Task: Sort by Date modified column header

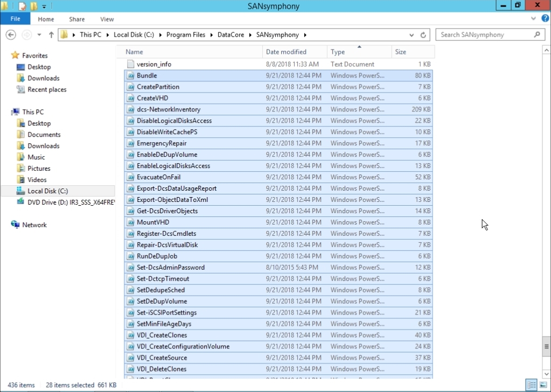Action: click(x=295, y=52)
